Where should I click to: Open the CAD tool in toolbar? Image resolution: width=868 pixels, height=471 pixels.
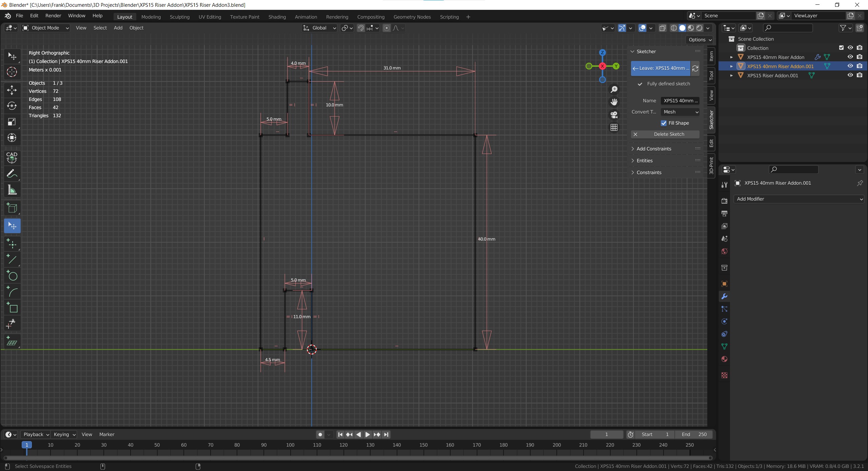click(12, 158)
